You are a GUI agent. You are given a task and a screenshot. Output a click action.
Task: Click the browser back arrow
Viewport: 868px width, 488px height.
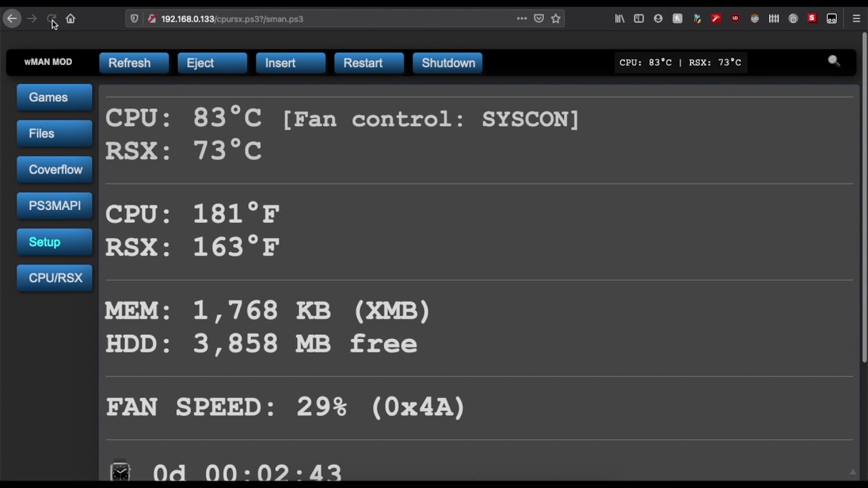(x=12, y=19)
